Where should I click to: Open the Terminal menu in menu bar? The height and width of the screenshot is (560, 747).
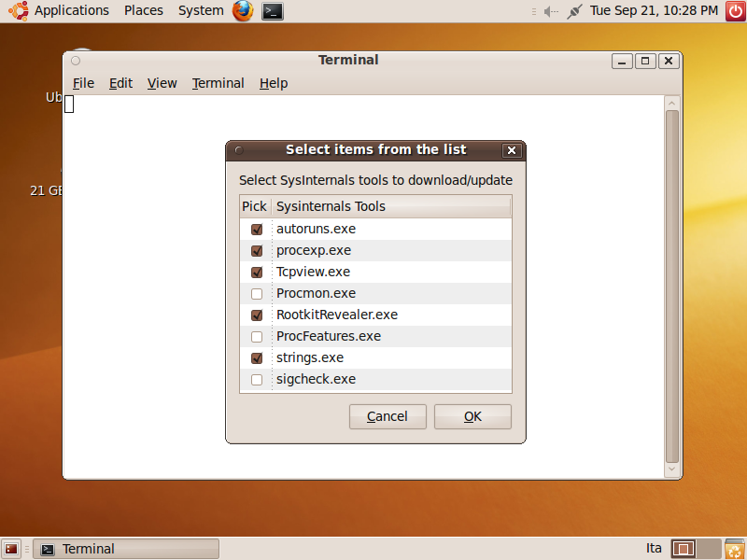(x=218, y=83)
